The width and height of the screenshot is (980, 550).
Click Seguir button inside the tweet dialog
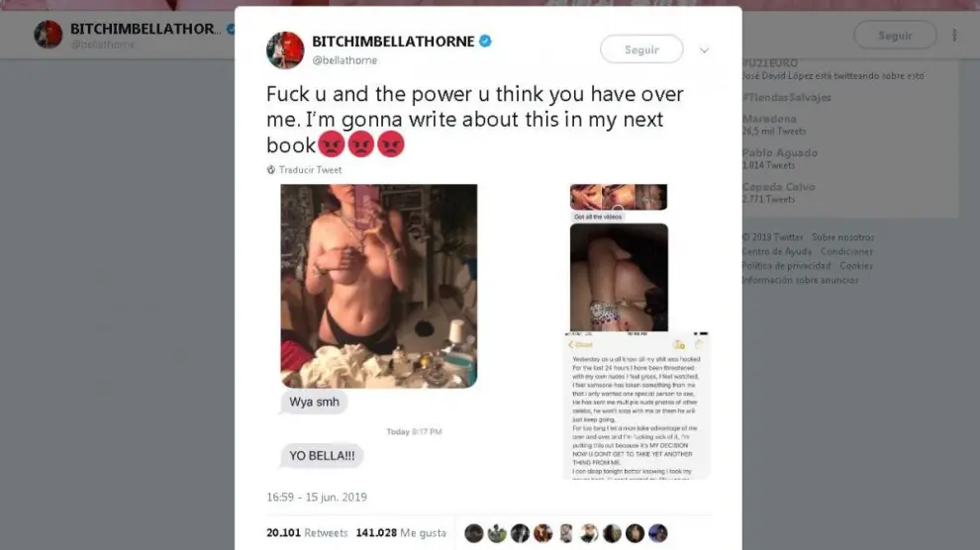coord(641,49)
